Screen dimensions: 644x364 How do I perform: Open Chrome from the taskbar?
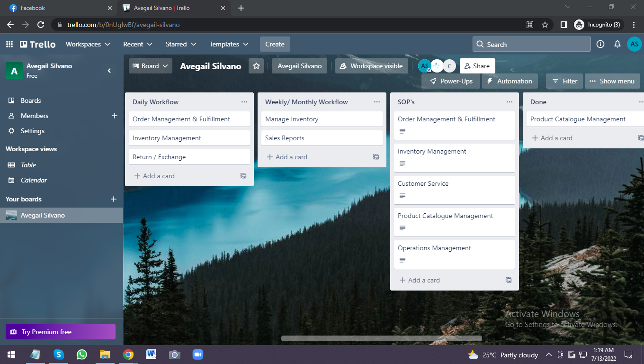click(x=128, y=355)
